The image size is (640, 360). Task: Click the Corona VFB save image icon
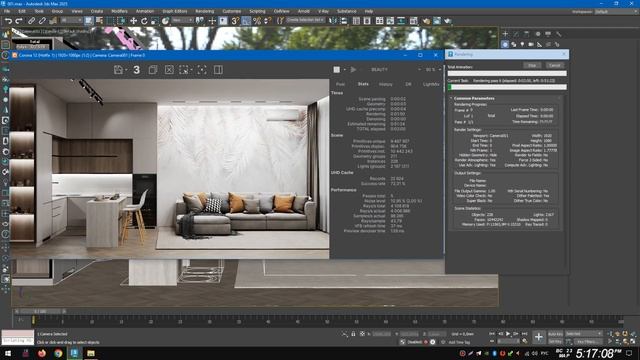tap(119, 70)
